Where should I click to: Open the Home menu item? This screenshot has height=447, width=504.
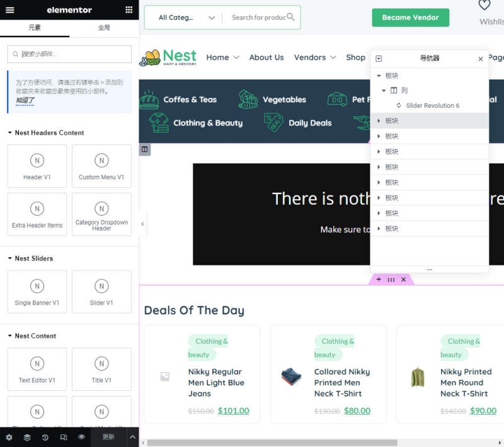point(222,57)
